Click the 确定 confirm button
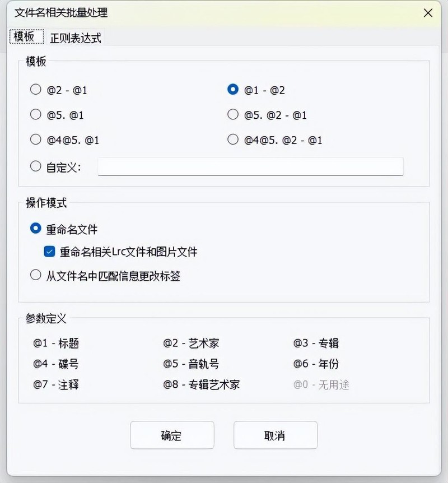Image resolution: width=448 pixels, height=483 pixels. click(x=172, y=435)
